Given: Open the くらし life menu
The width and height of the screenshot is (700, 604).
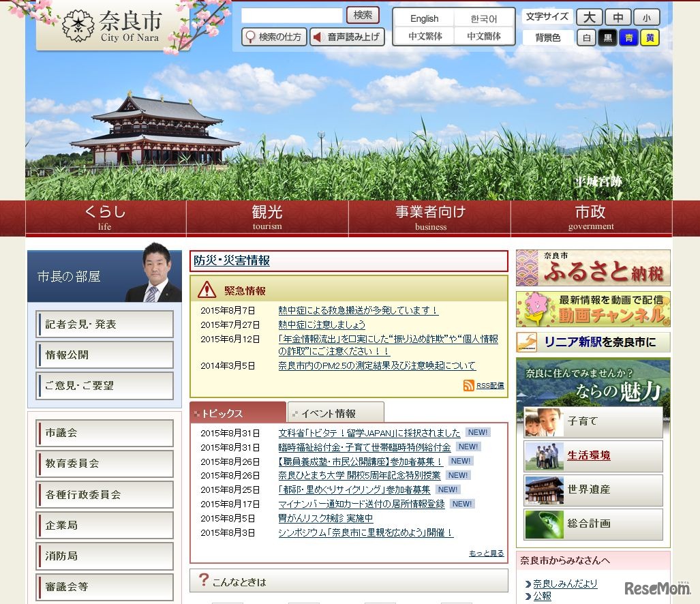Looking at the screenshot, I should coord(106,218).
